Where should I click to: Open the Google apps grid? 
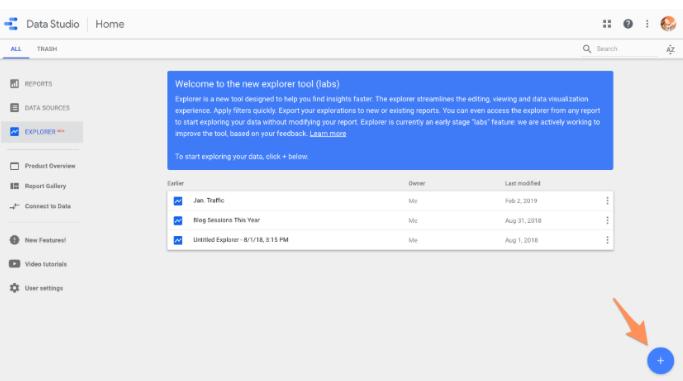(607, 24)
